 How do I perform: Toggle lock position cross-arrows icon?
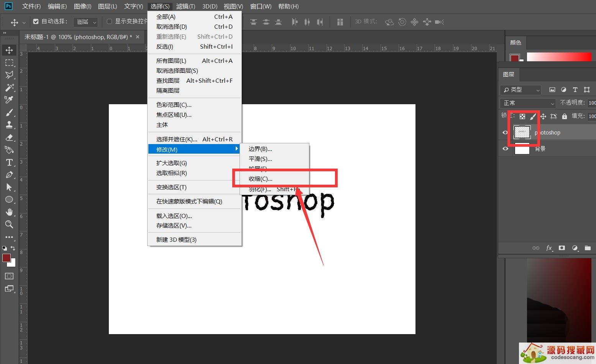click(x=543, y=116)
